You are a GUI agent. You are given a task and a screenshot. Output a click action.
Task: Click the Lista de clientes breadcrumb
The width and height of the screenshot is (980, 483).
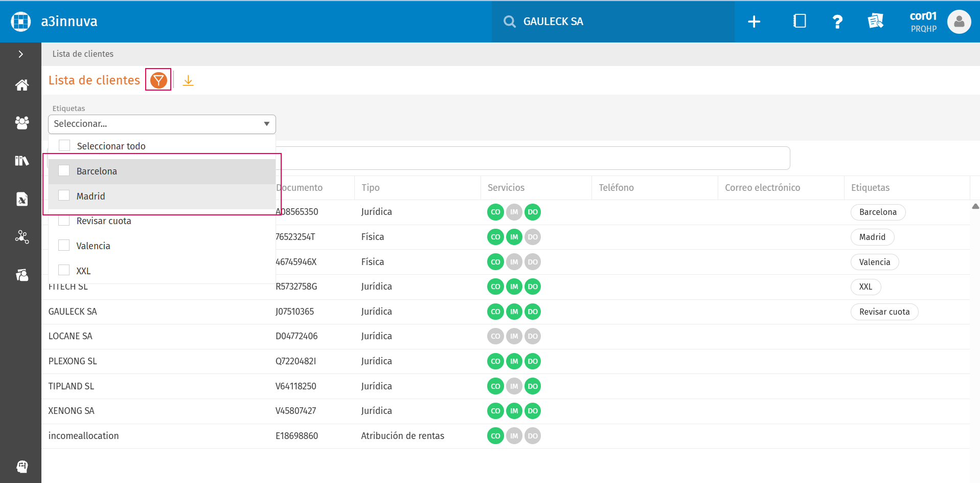click(x=83, y=54)
